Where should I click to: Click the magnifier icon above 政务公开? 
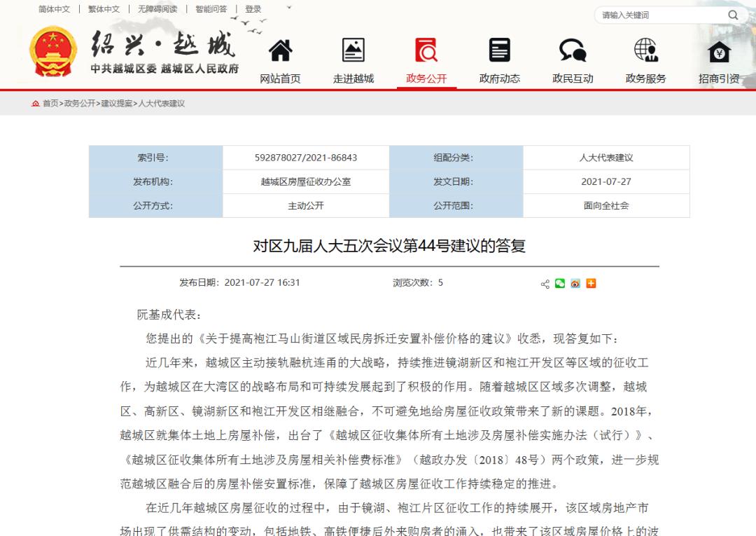[x=426, y=49]
